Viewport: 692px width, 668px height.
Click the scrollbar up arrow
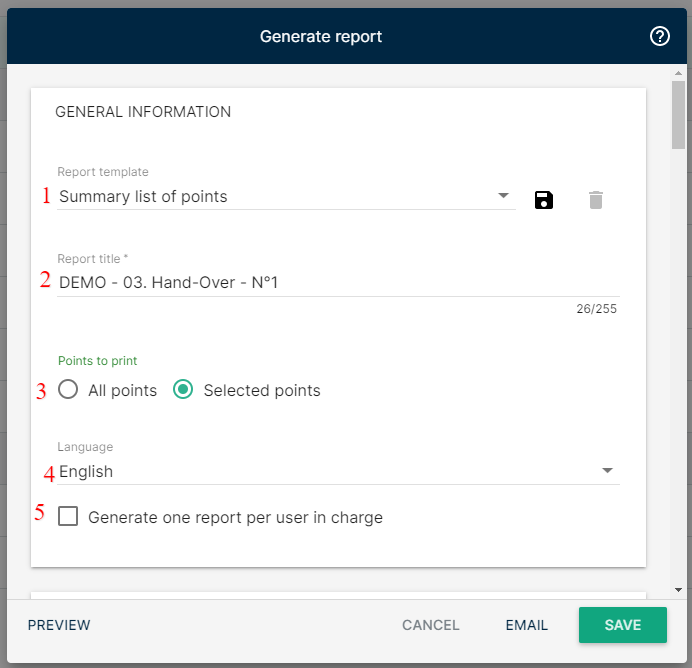pyautogui.click(x=678, y=73)
